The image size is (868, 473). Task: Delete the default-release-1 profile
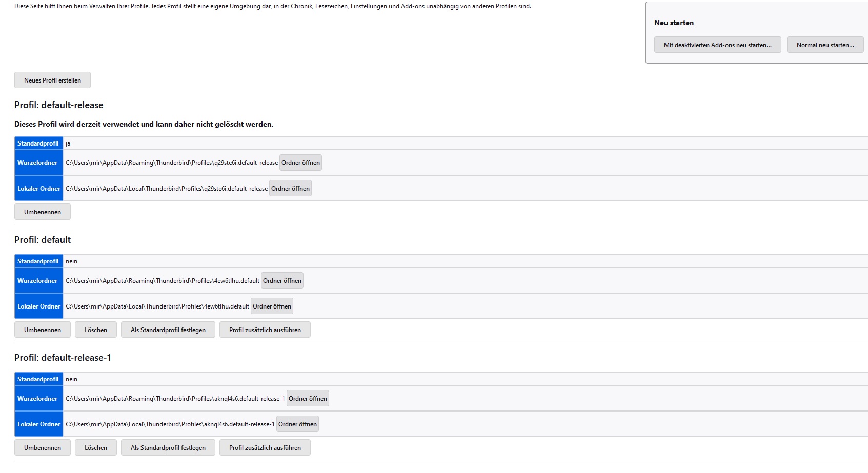click(x=96, y=447)
